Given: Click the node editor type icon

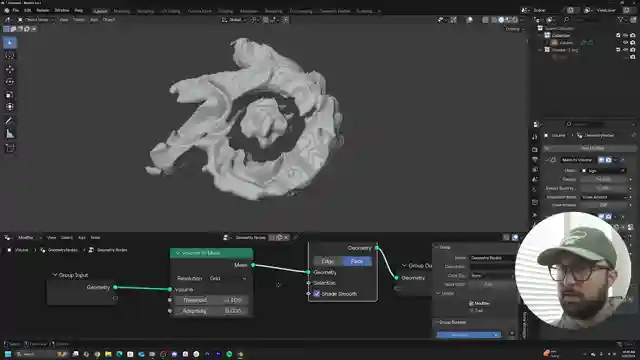Looking at the screenshot, I should click(x=8, y=238).
